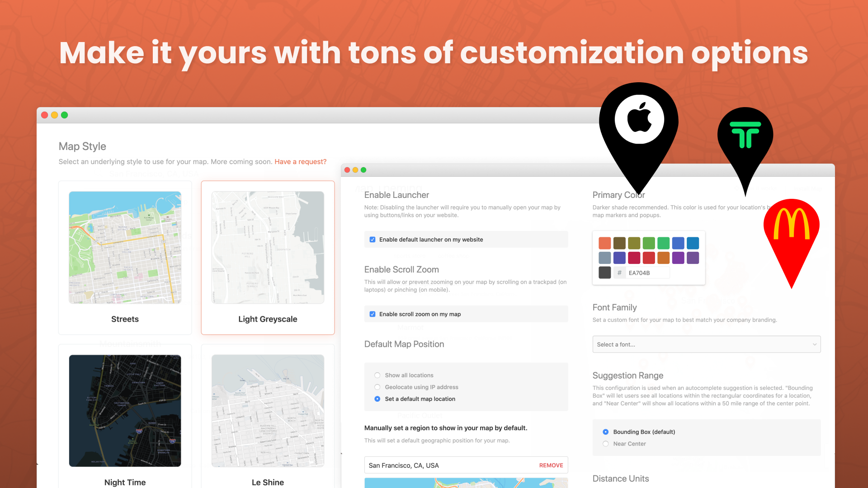
Task: Click the Enable Launcher heading
Action: click(396, 195)
